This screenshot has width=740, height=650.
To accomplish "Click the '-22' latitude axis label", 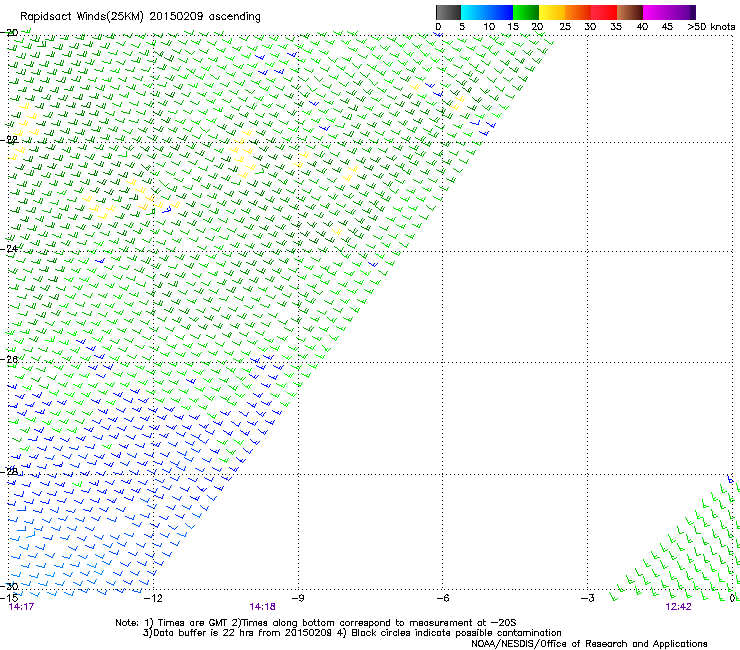I will pos(9,140).
